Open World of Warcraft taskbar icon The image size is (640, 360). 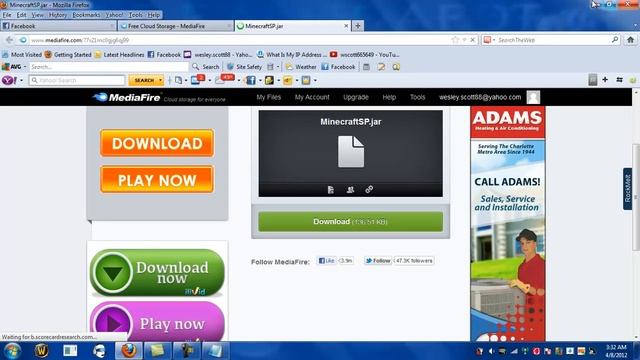(42, 351)
